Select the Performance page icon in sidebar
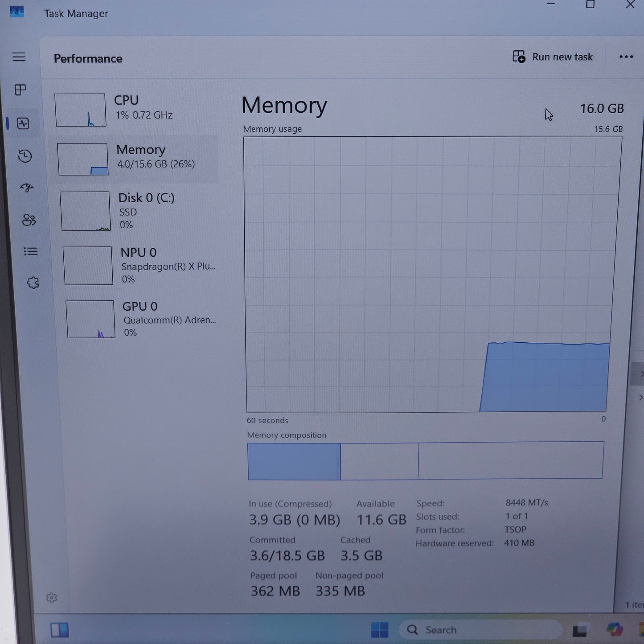The height and width of the screenshot is (644, 644). 23,123
